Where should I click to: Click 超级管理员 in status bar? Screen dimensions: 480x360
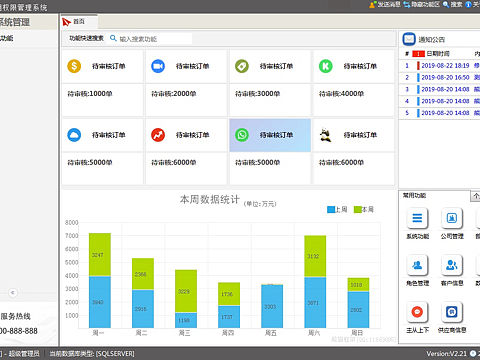[x=24, y=354]
